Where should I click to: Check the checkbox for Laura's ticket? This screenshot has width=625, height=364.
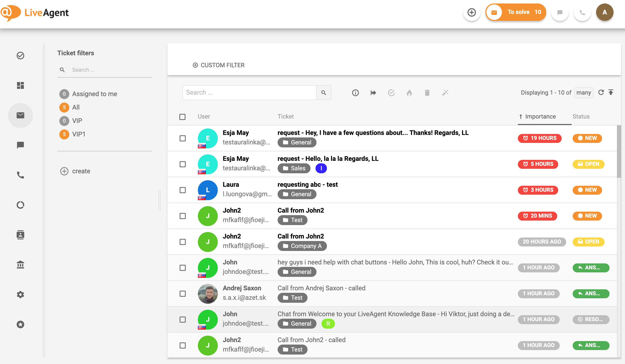point(183,190)
